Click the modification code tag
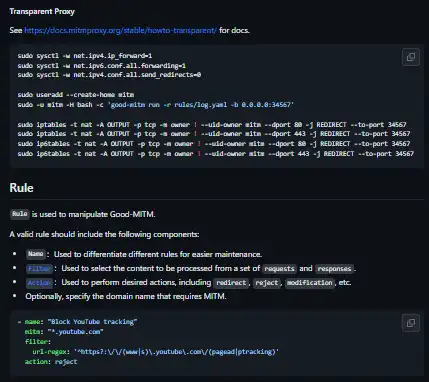This screenshot has height=382, width=429. [x=310, y=283]
